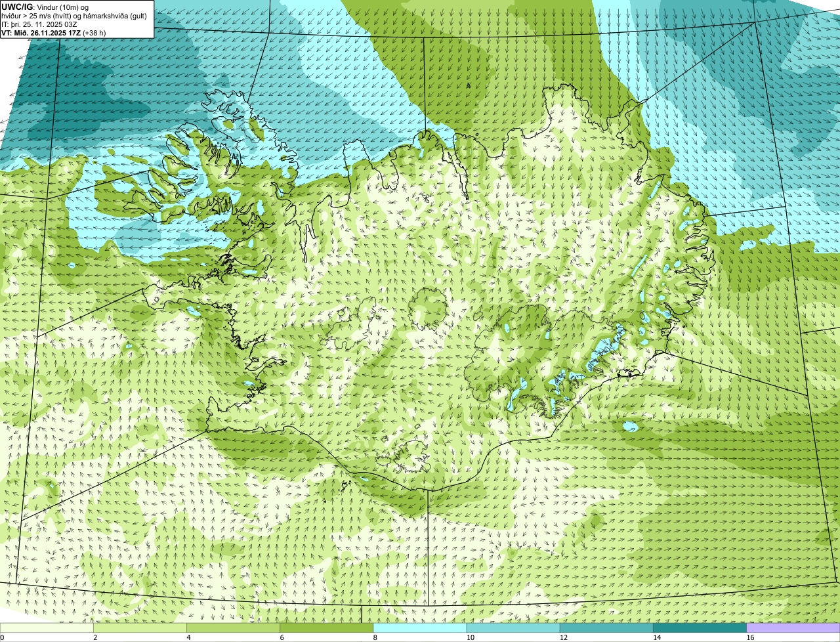840x642 pixels.
Task: Click the '6' label on the wind scale
Action: tap(282, 637)
